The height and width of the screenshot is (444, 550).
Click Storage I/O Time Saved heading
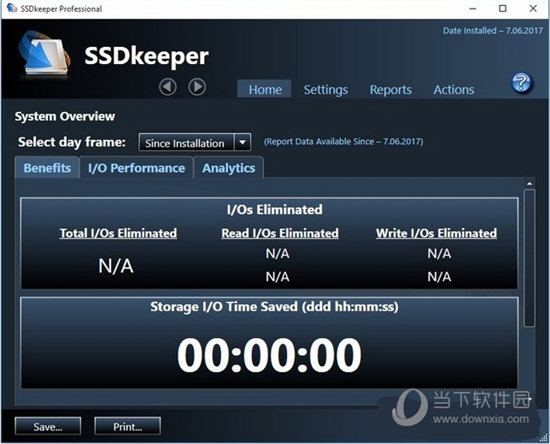coord(274,307)
